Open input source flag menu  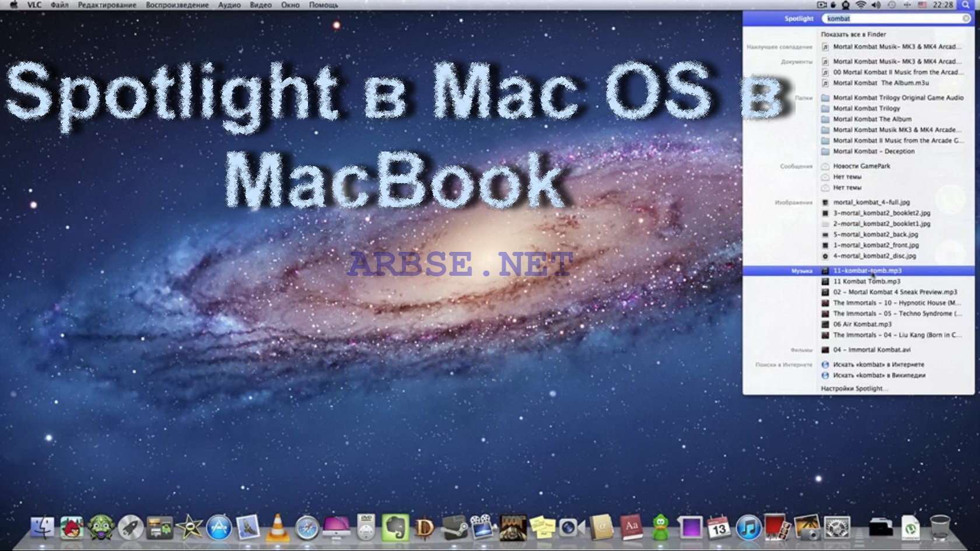[923, 5]
